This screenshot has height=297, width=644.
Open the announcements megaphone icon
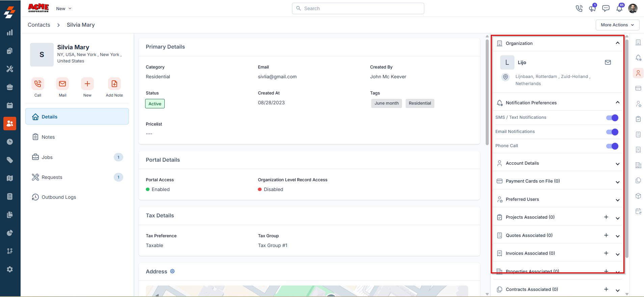point(592,8)
